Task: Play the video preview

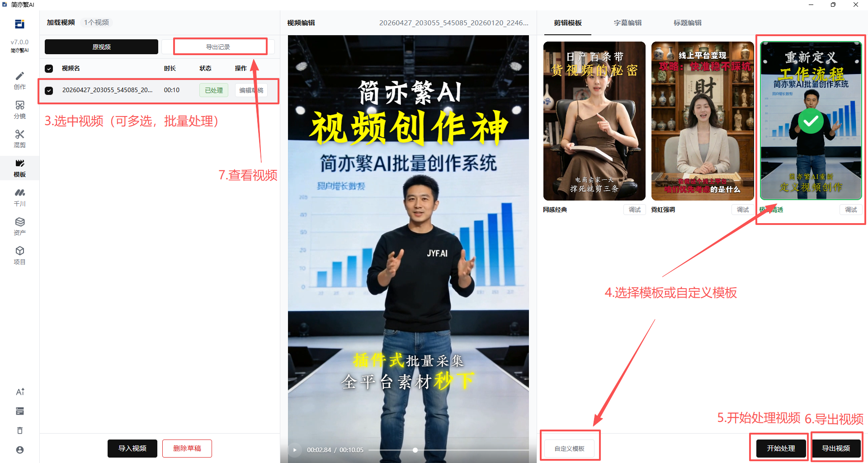Action: point(295,450)
